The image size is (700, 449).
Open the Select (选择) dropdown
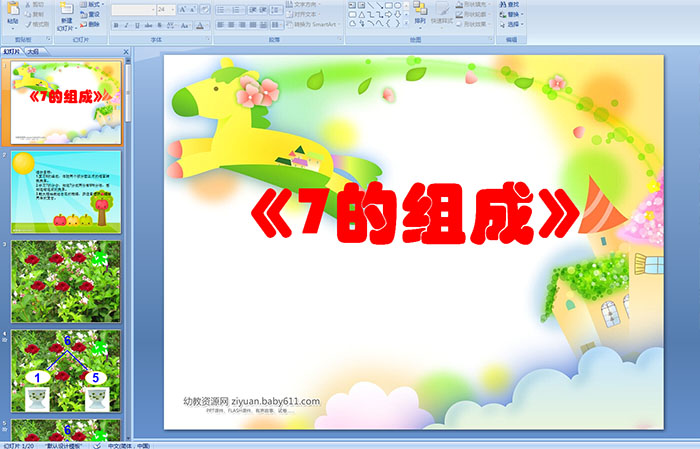[510, 24]
